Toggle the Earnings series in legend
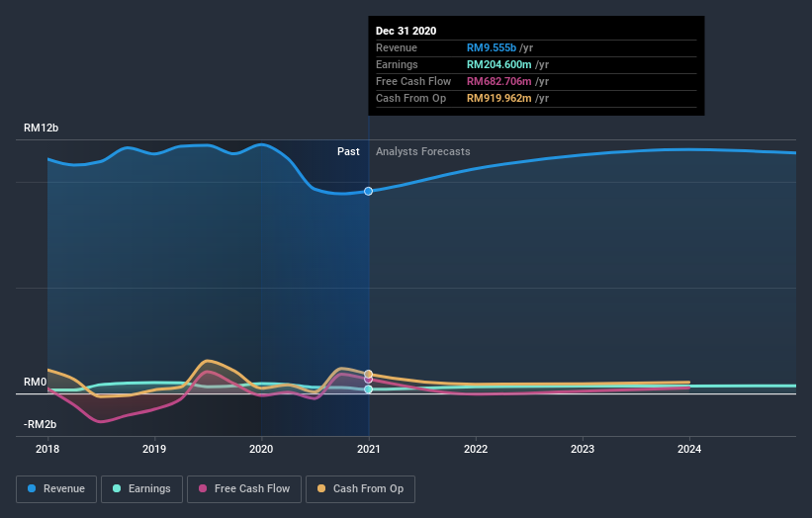The image size is (812, 518). (x=141, y=489)
